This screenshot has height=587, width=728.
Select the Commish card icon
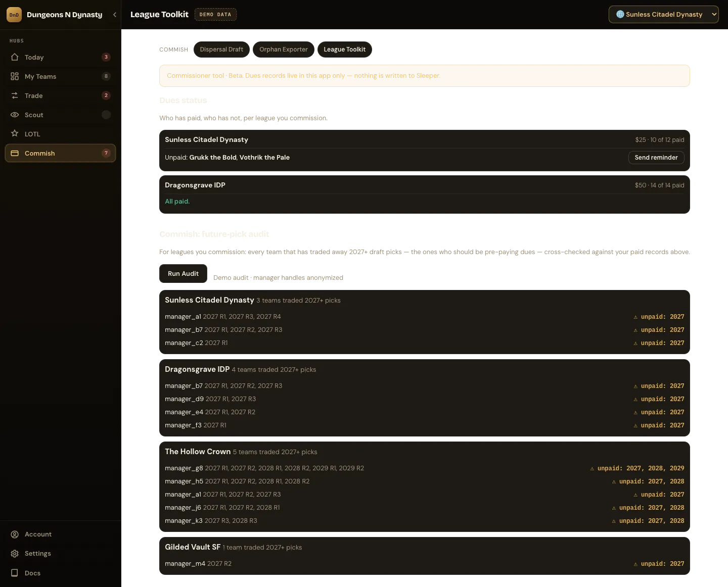pyautogui.click(x=15, y=153)
